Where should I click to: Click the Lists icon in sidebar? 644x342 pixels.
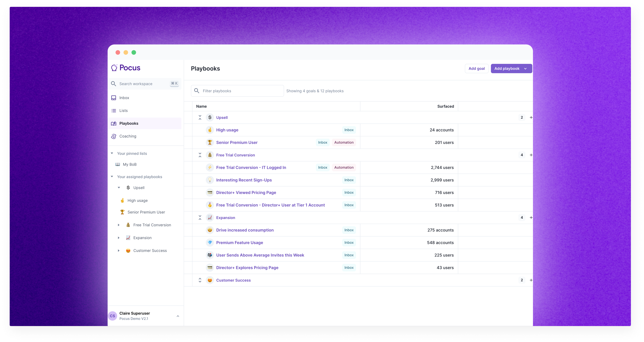coord(113,111)
